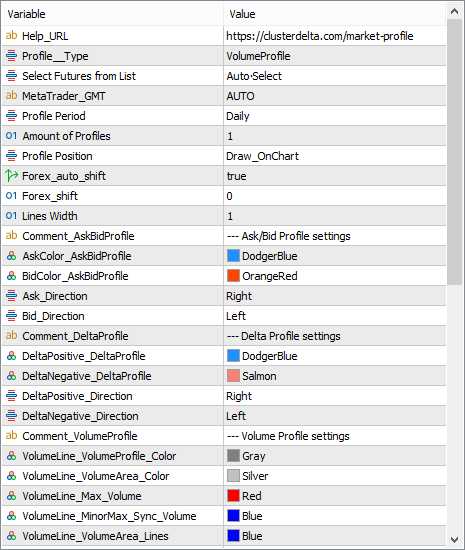
Task: Click the Variable column header
Action: 112,14
